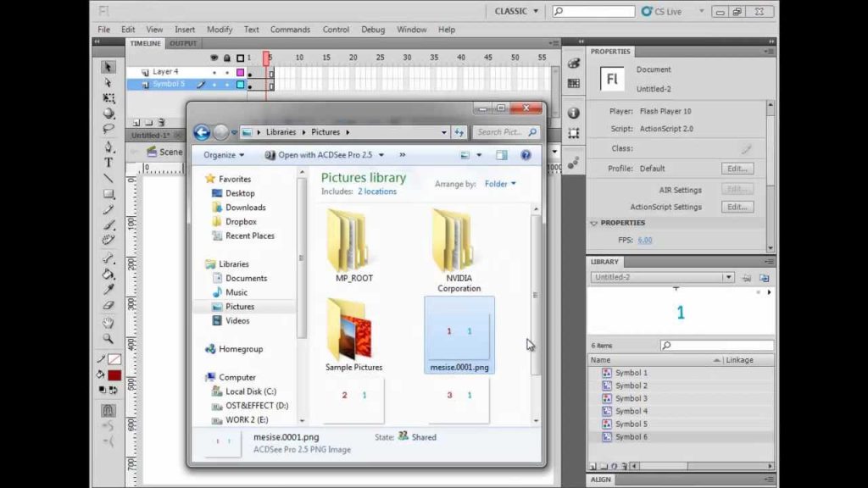Toggle visibility dot for Layer 4
This screenshot has width=868, height=488.
pyautogui.click(x=214, y=73)
